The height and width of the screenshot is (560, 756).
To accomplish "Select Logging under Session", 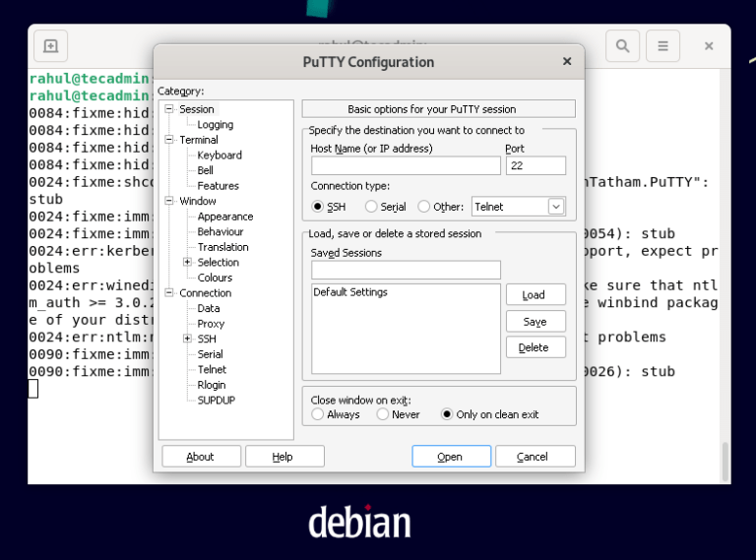I will coord(215,125).
